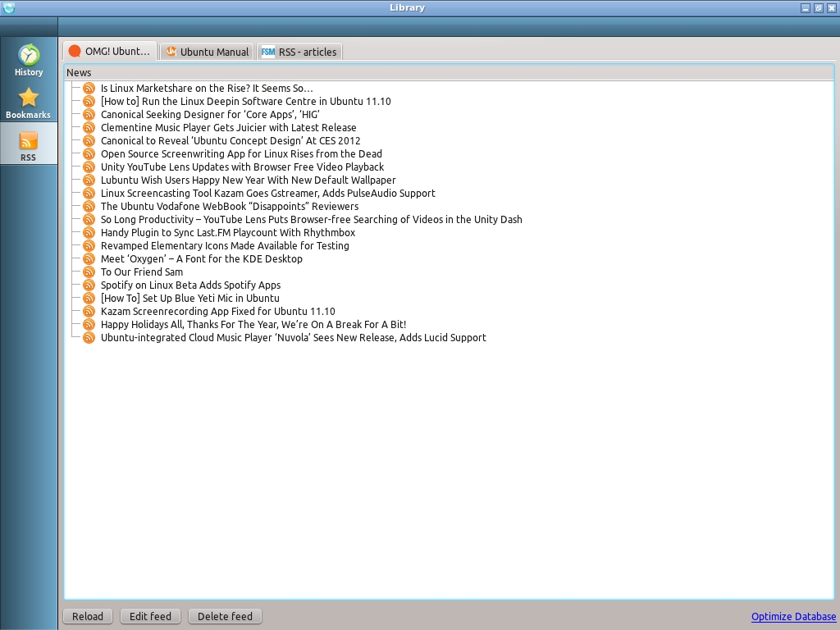Click feed icon beside 'Meet Oxygen' entry

[89, 258]
